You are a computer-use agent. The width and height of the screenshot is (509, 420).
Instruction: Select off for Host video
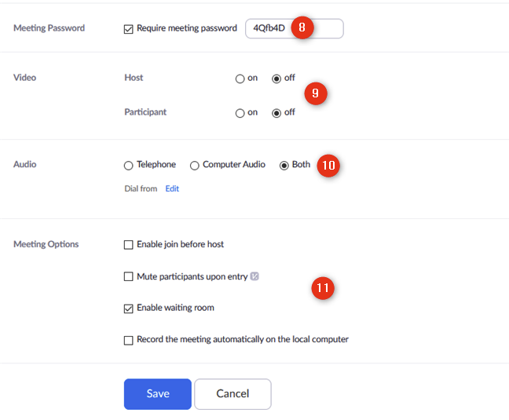[x=276, y=79]
